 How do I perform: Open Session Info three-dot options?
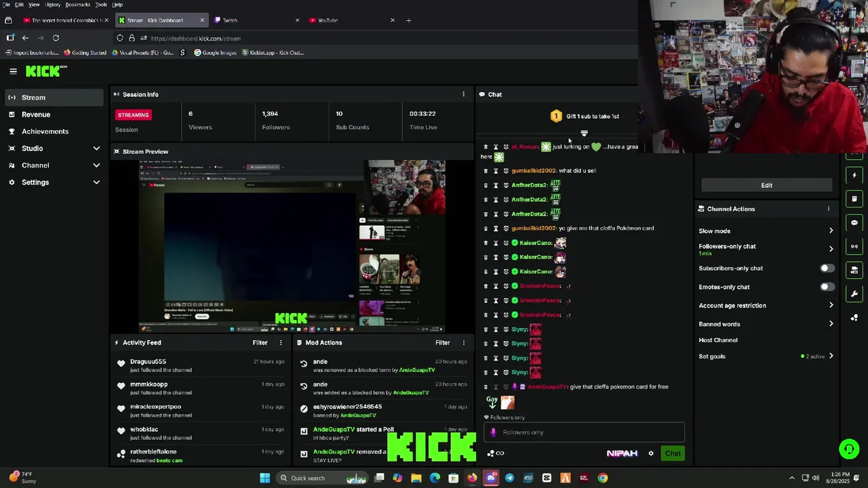point(464,94)
